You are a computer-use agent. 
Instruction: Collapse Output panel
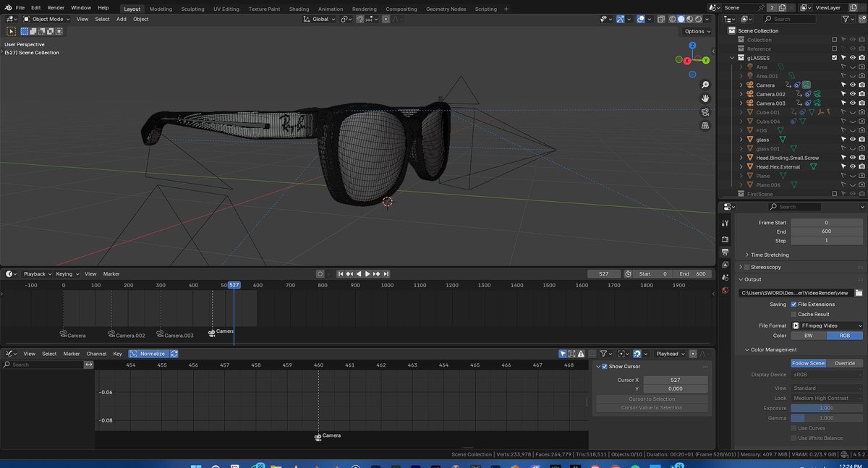[x=741, y=279]
